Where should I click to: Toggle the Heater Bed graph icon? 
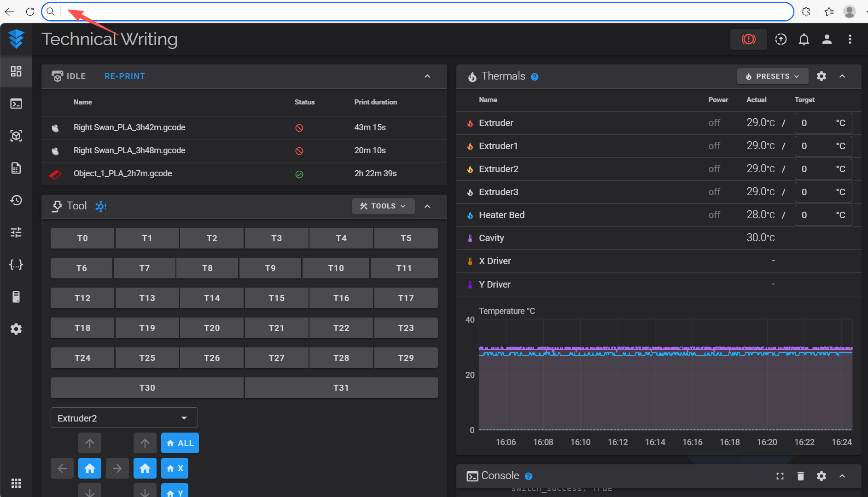[470, 215]
